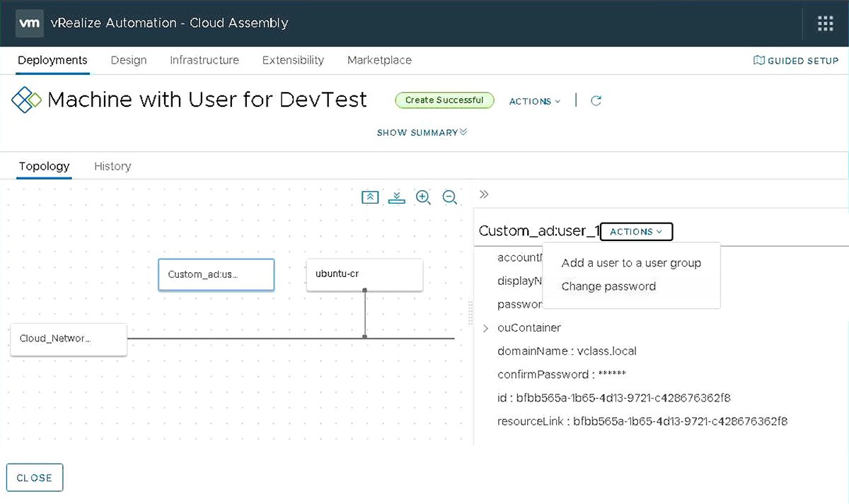Select the Cloud_Network element on the canvas

[68, 339]
